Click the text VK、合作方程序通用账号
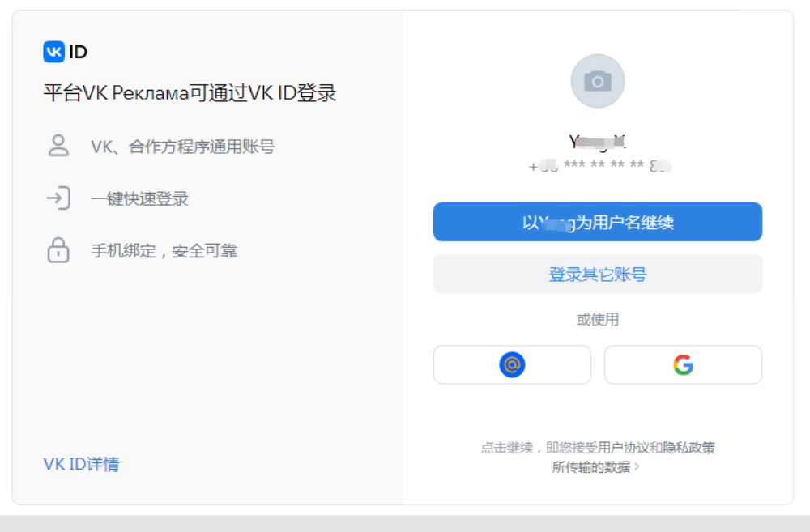This screenshot has width=810, height=532. click(x=183, y=147)
